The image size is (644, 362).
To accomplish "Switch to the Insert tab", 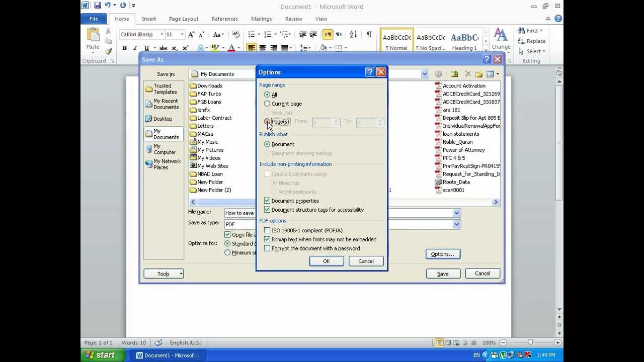I will pos(149,19).
